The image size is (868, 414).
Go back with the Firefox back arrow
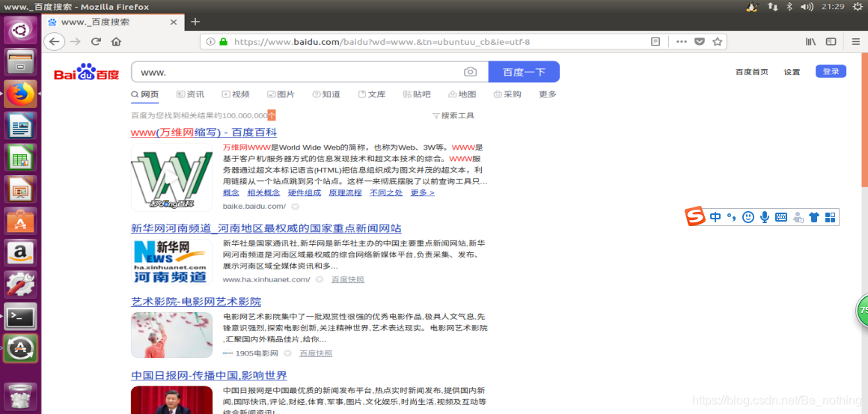[54, 41]
